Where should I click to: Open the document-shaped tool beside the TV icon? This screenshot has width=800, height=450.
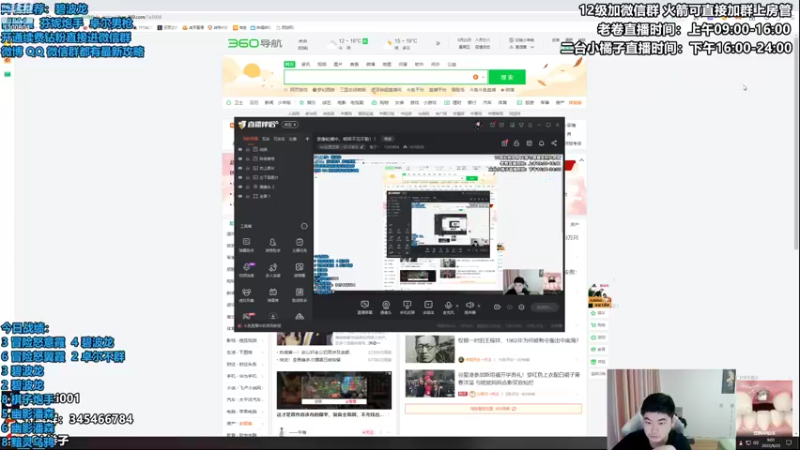tap(299, 294)
